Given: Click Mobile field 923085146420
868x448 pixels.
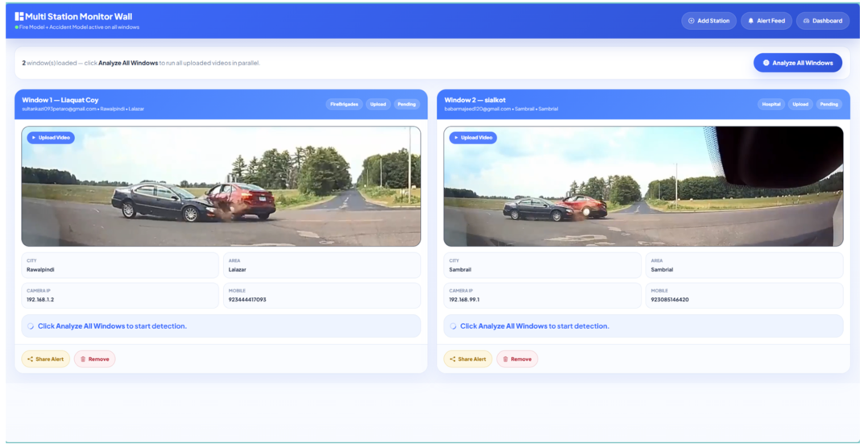Looking at the screenshot, I should [x=745, y=295].
